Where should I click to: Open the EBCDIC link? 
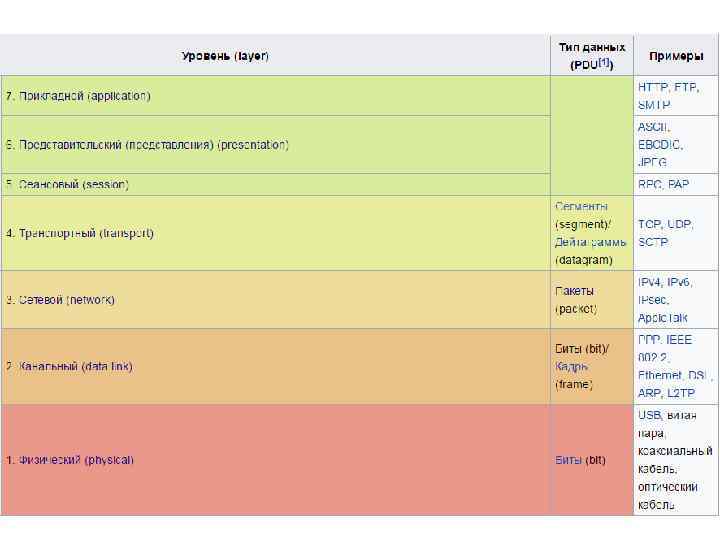658,144
